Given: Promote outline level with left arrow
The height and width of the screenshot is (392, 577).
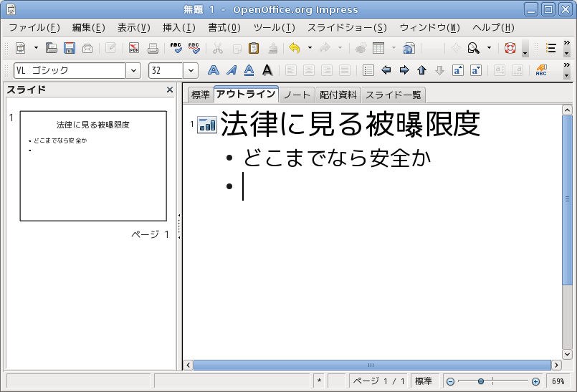Looking at the screenshot, I should [x=386, y=70].
